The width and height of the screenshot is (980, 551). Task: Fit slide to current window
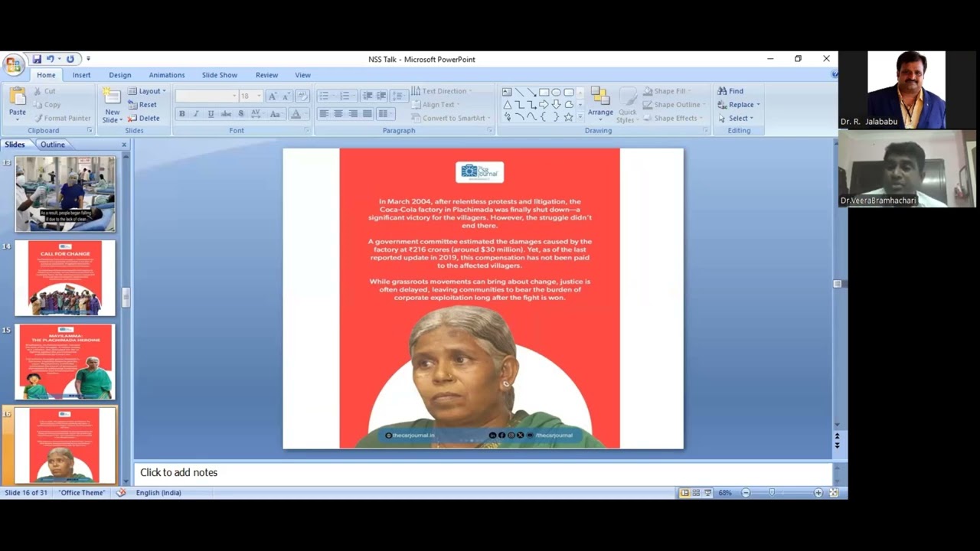tap(834, 493)
